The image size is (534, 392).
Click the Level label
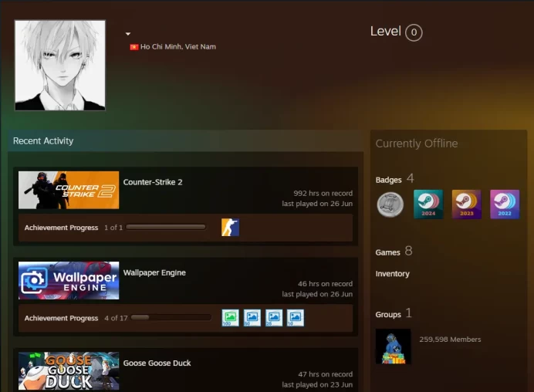[386, 32]
